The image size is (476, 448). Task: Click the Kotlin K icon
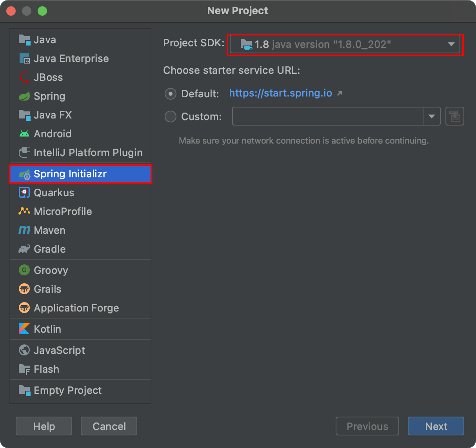[x=24, y=329]
